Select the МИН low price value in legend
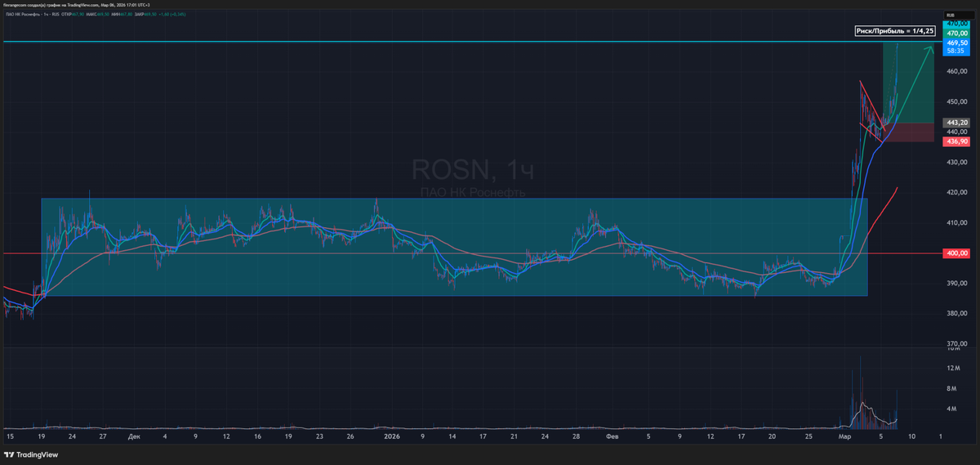Viewport: 980px width, 465px height. pyautogui.click(x=127, y=15)
